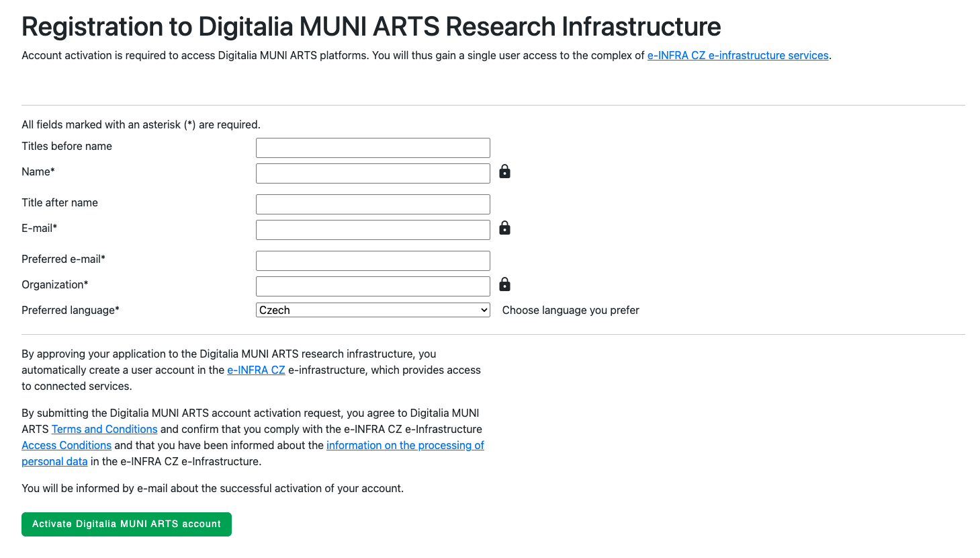Screen dimensions: 980x558
Task: Click the Titles before name input
Action: click(373, 148)
